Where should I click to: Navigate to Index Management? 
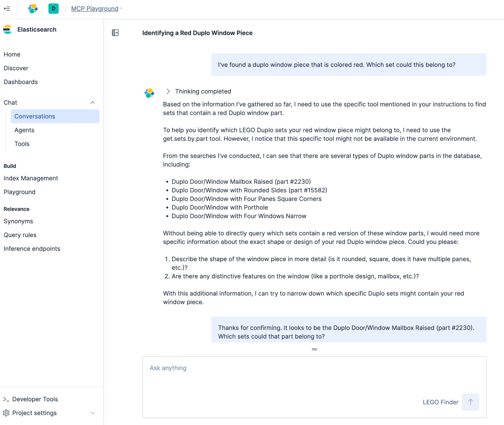coord(31,178)
